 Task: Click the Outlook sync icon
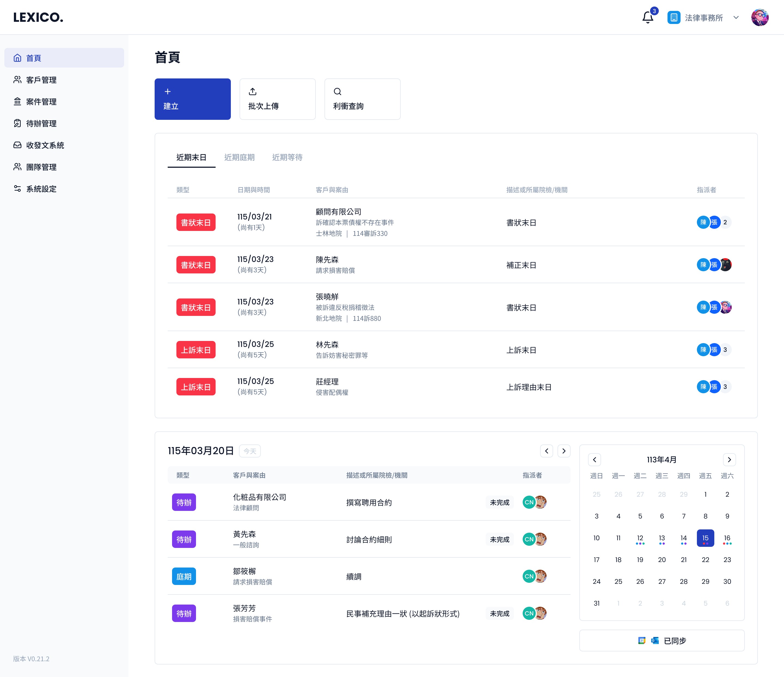655,640
